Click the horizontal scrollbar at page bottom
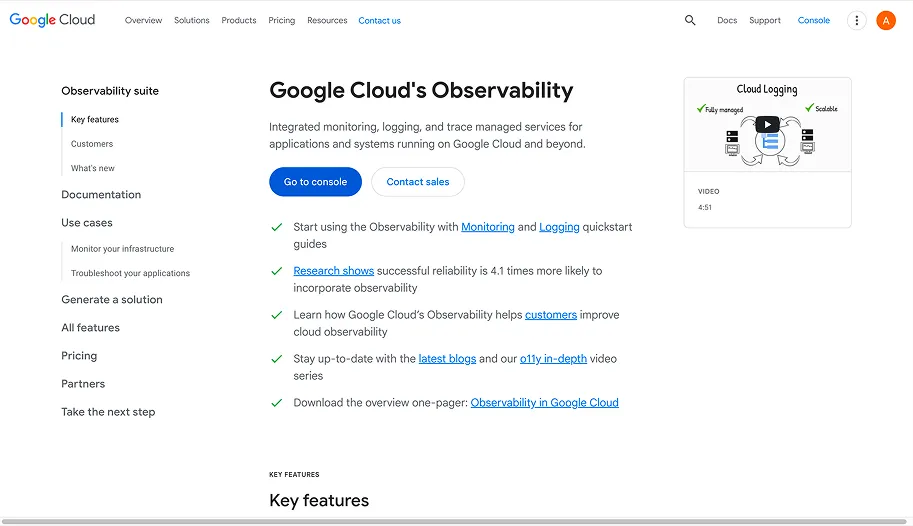This screenshot has width=913, height=526. point(454,521)
